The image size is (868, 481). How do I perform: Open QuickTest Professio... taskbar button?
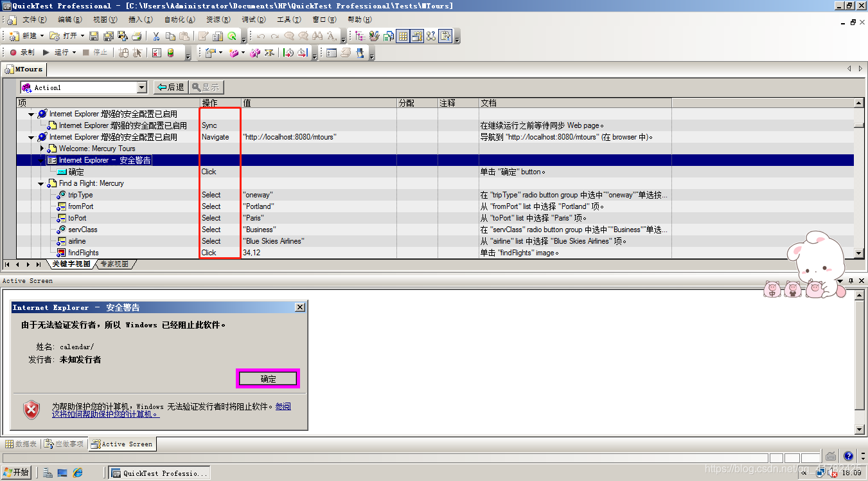point(159,473)
